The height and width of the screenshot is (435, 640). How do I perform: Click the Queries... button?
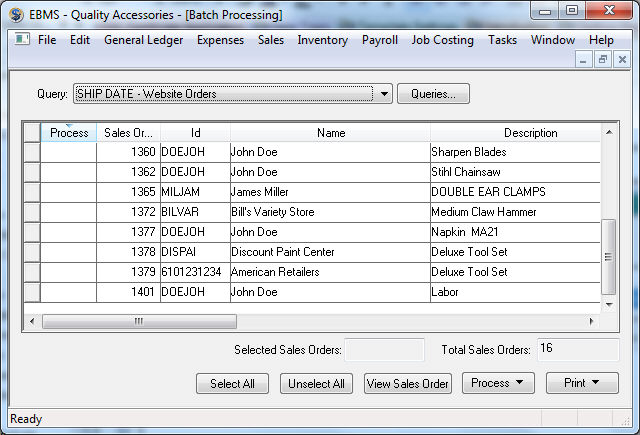point(433,94)
